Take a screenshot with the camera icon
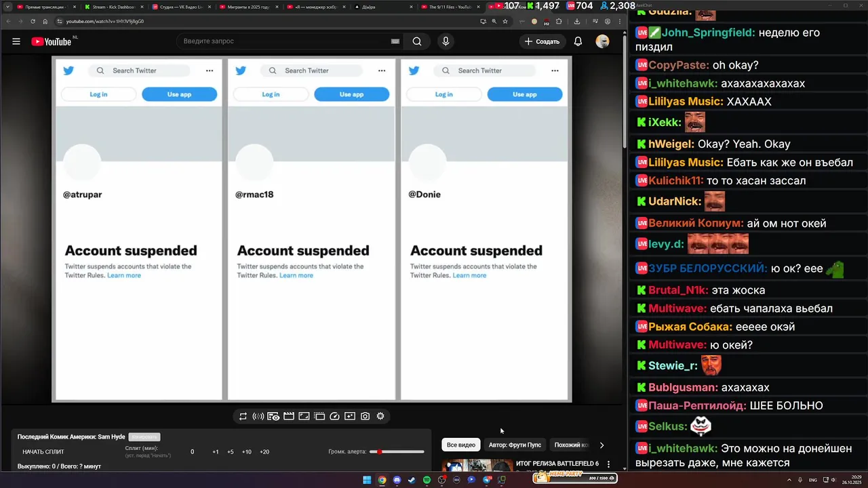 pos(365,416)
